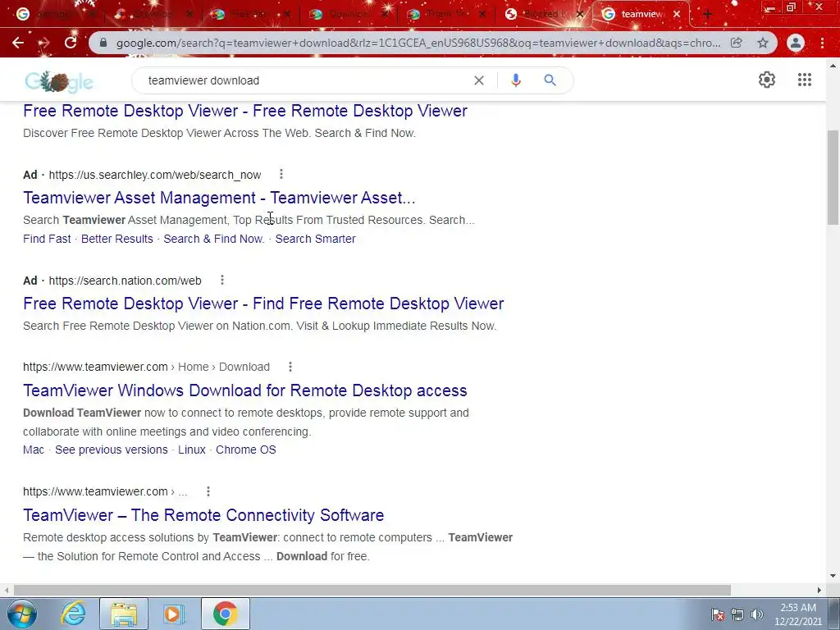Open See previous versions sitelink

click(112, 450)
